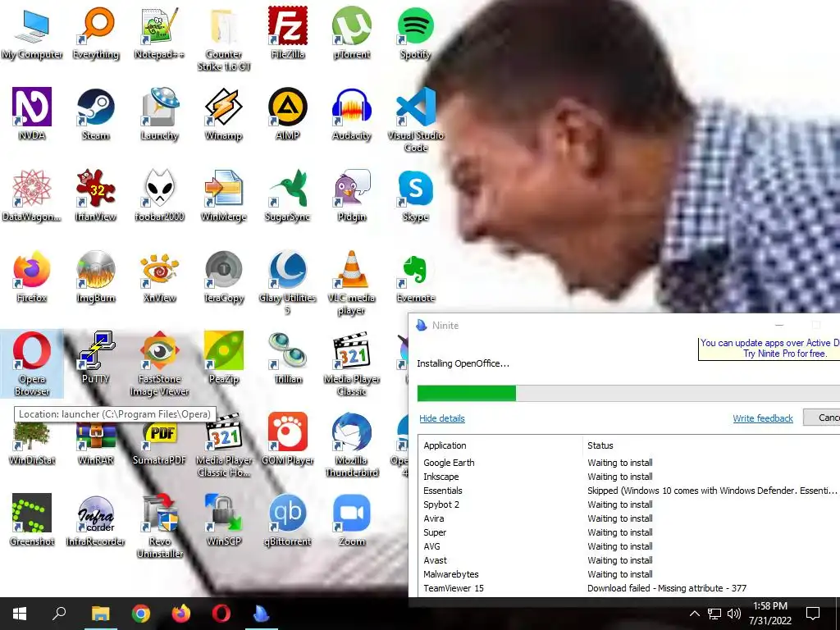This screenshot has height=630, width=840.
Task: Click the IrfanView desktop shortcut
Action: [96, 196]
